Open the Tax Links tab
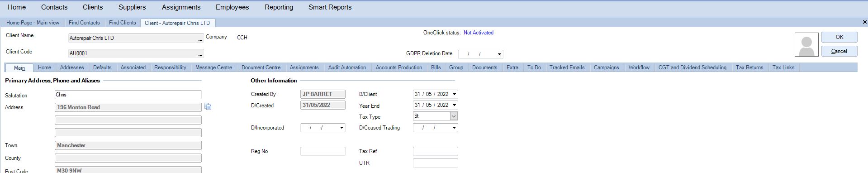 click(783, 67)
